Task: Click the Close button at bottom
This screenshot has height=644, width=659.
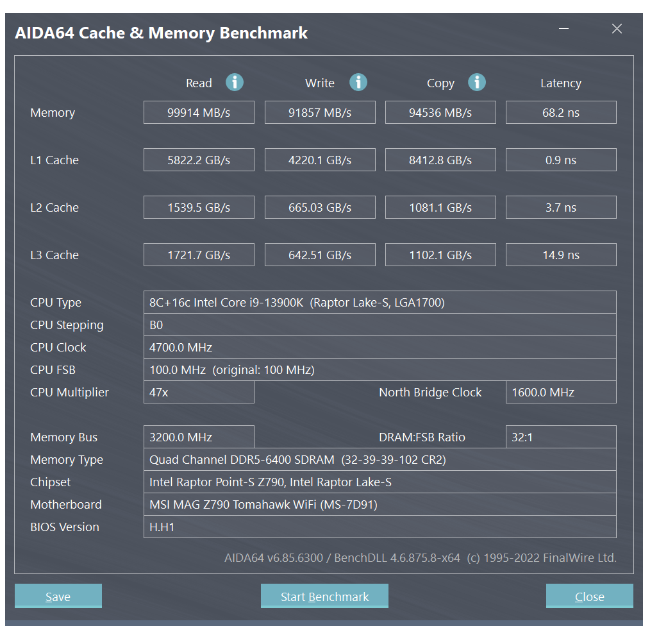Action: (590, 596)
